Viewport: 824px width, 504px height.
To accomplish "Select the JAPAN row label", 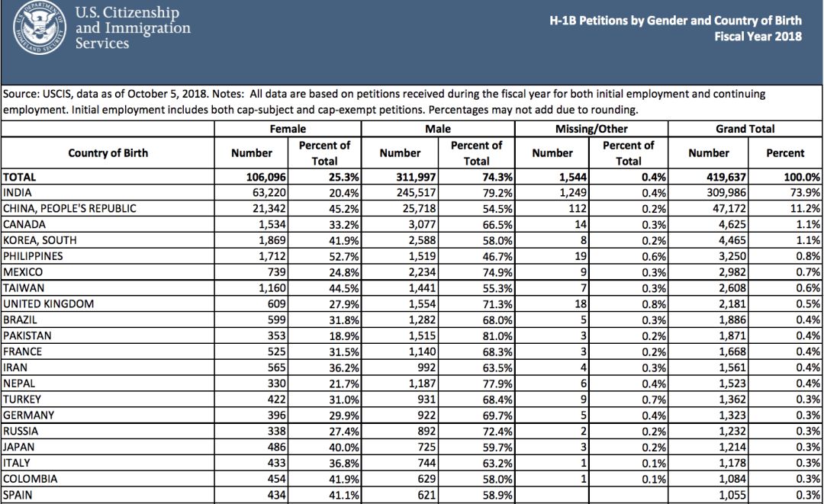I will (18, 447).
